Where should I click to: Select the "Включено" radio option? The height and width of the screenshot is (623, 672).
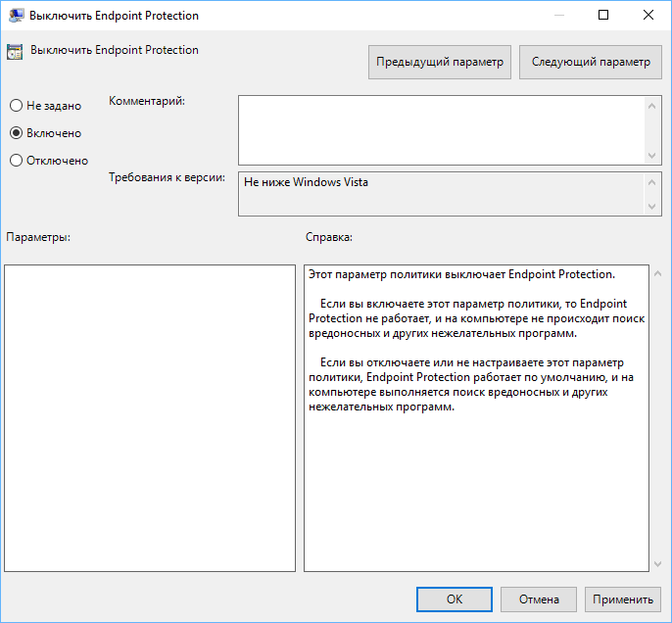tap(16, 133)
